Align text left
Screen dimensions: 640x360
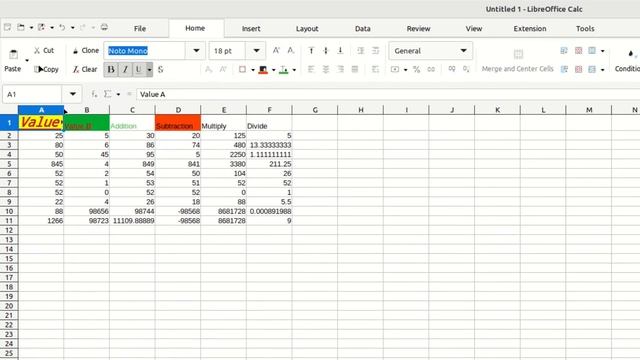tap(311, 69)
